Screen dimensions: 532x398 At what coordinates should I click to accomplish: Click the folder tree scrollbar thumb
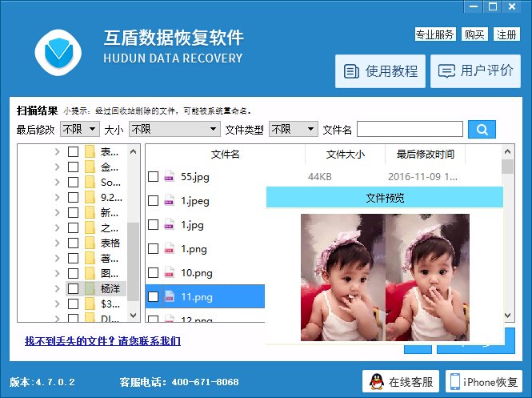[x=134, y=262]
